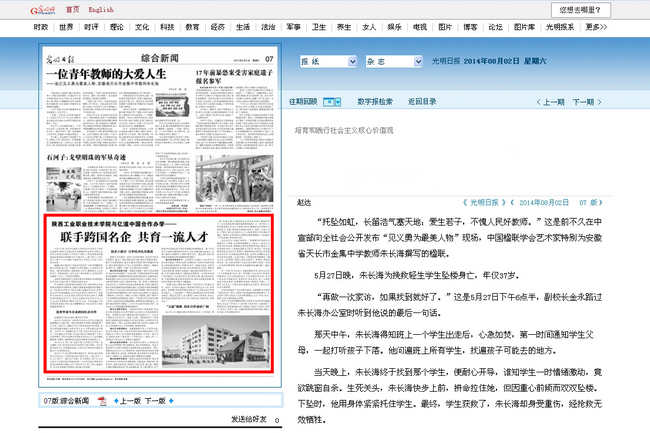Viewport: 650px width, 433px height.
Task: Expand the 杂志 dropdown
Action: pos(417,62)
